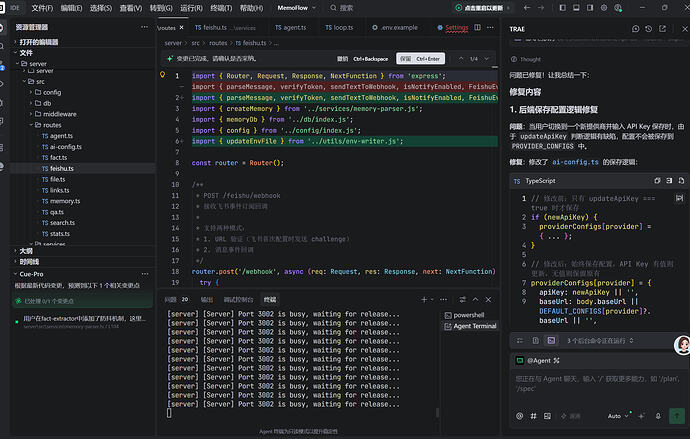Start a new chat in TRAE panel
Viewport: 690px width, 439px height.
point(635,29)
